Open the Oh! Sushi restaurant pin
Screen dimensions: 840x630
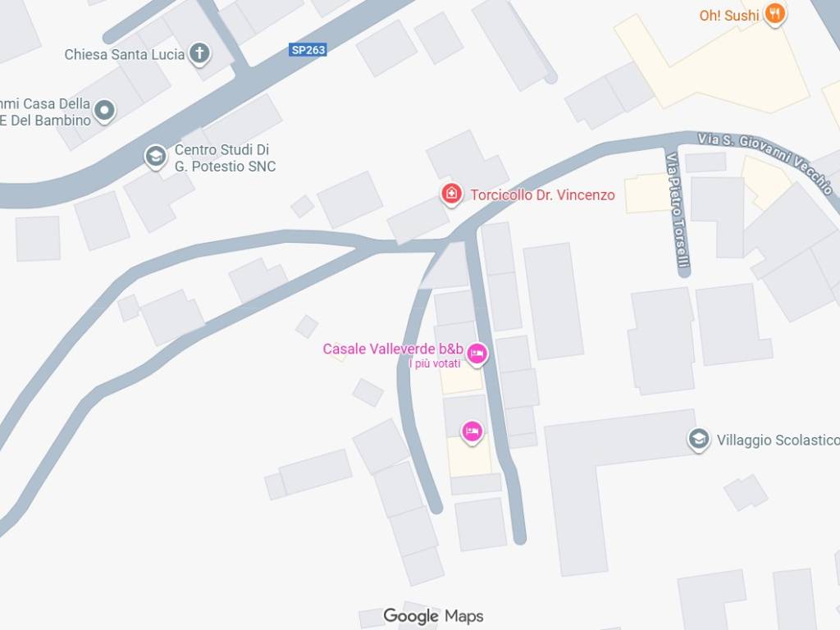(x=774, y=13)
